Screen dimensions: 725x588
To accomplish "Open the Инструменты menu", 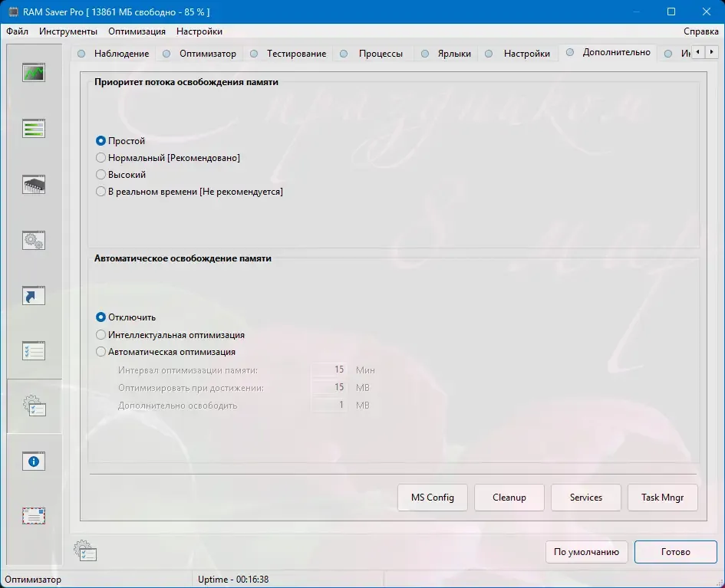I will (x=68, y=31).
